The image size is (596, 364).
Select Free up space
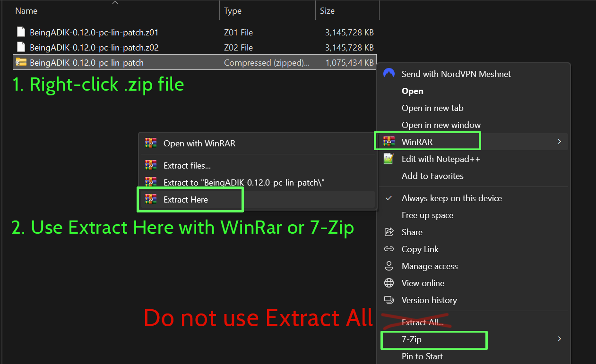coord(427,215)
